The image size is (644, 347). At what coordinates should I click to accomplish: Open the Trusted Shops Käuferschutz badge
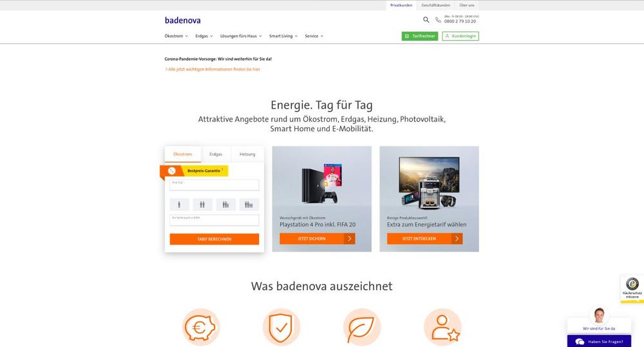pyautogui.click(x=632, y=288)
